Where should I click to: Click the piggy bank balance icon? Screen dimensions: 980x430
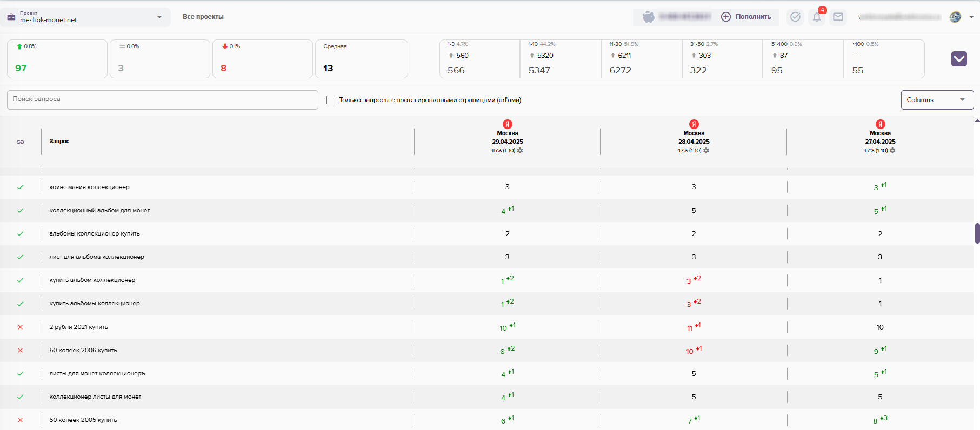pos(648,17)
